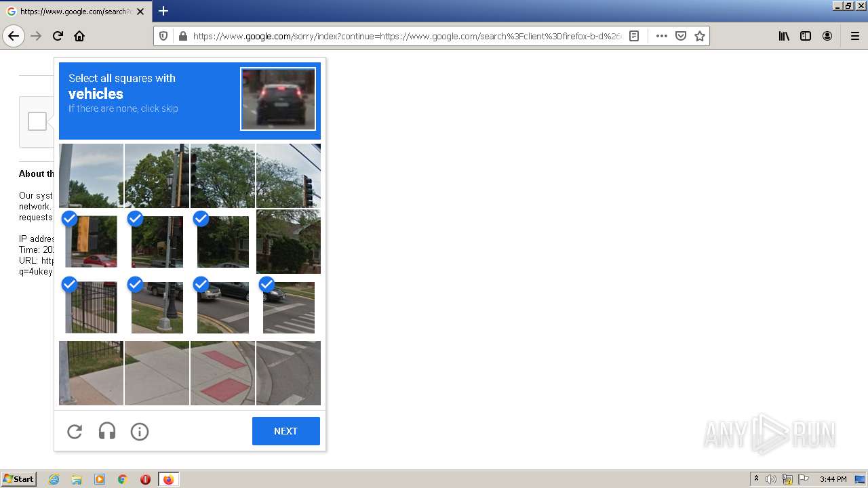Bookmark this page with the star

[700, 36]
